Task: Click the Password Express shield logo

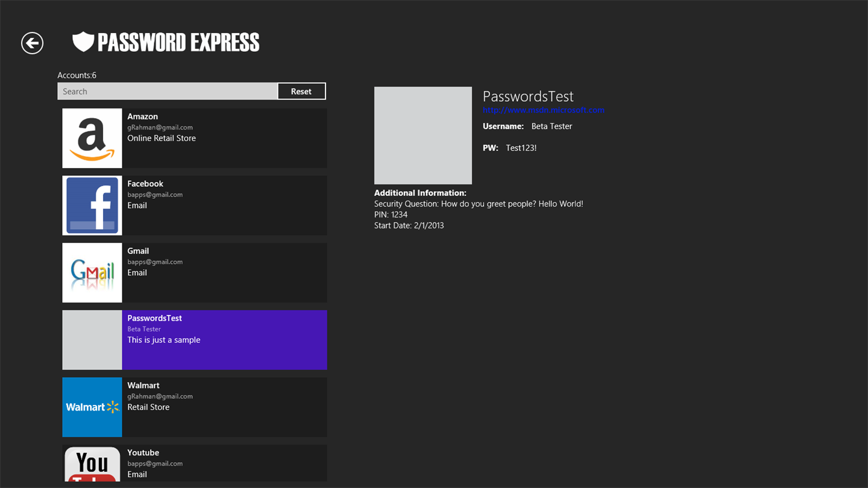Action: click(83, 42)
